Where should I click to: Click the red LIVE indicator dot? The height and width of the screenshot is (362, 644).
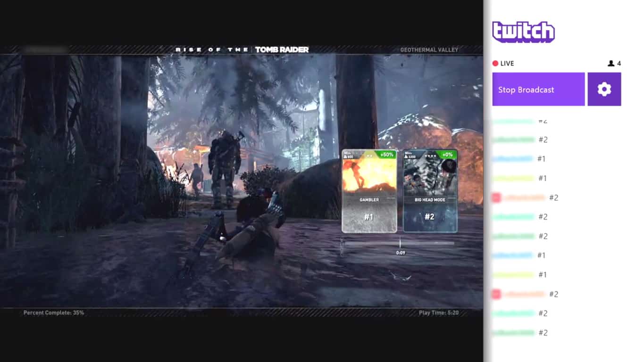(x=495, y=63)
